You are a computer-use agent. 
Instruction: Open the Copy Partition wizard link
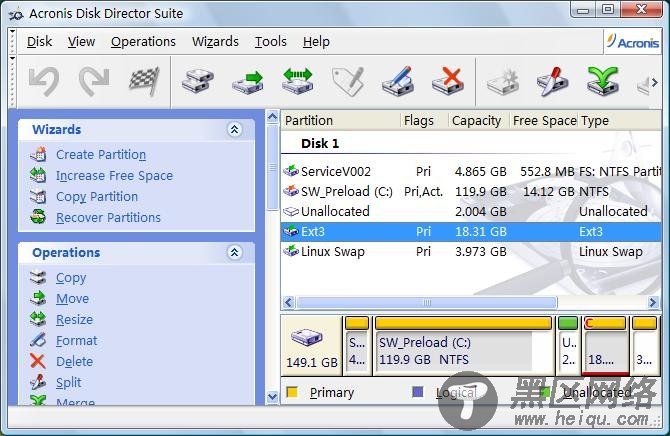tap(97, 196)
